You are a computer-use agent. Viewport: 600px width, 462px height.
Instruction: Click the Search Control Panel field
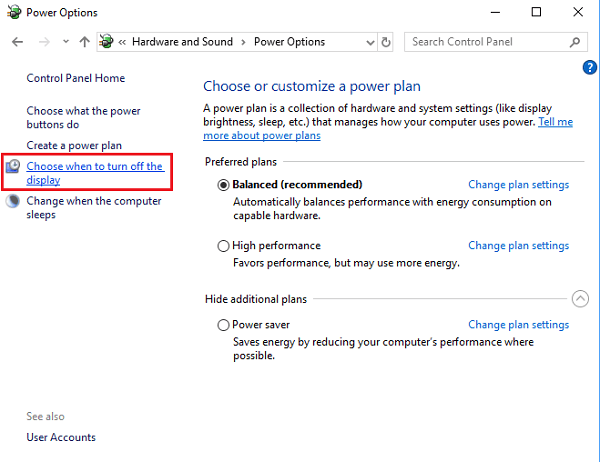click(487, 42)
